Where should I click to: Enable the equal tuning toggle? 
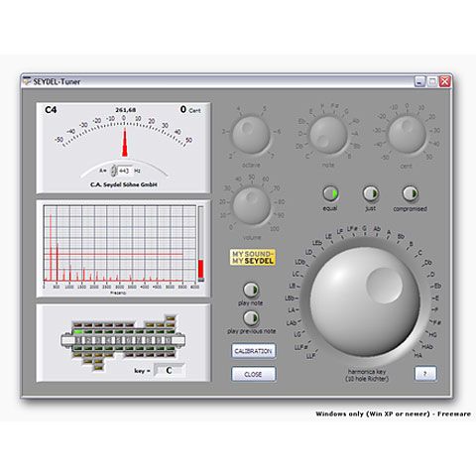click(330, 193)
